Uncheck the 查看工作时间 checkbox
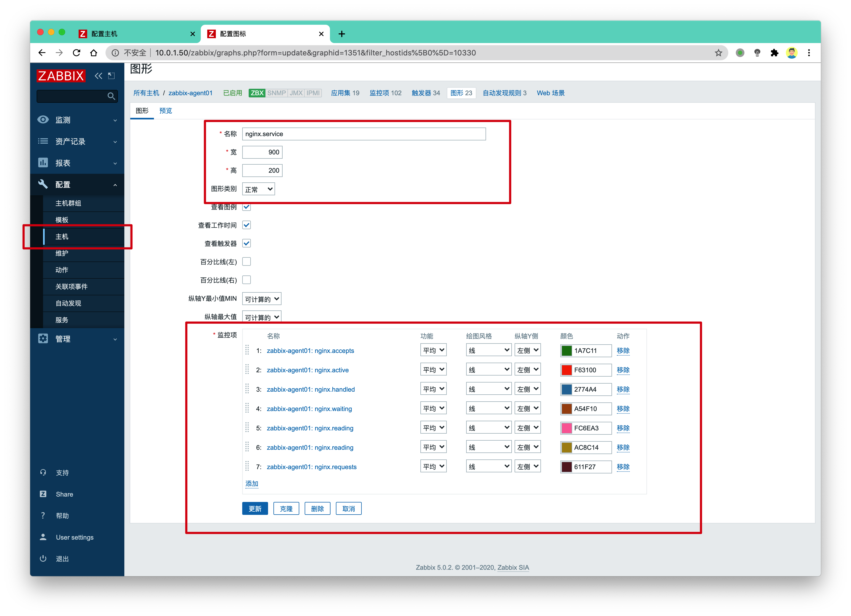The image size is (851, 616). pos(247,225)
